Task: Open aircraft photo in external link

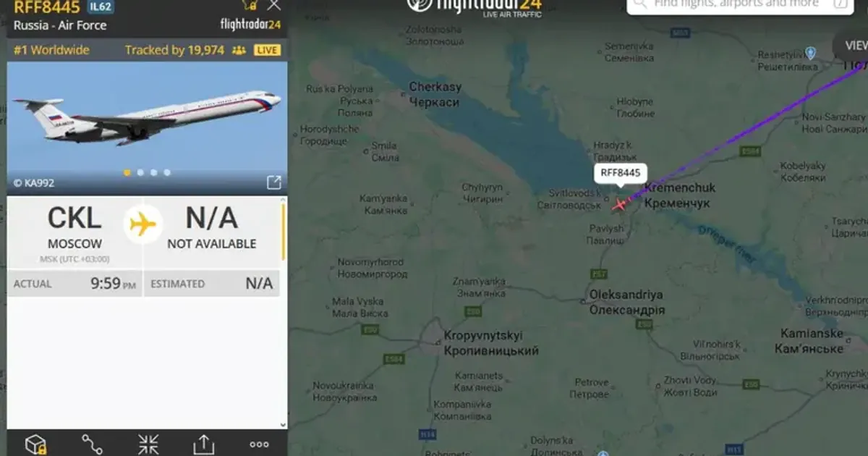Action: click(x=273, y=182)
